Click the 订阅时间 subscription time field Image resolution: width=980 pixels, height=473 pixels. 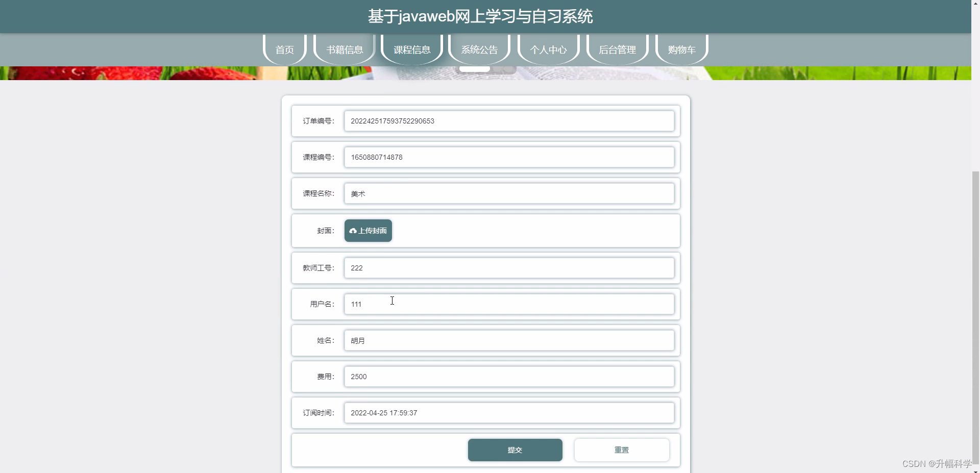coord(509,413)
